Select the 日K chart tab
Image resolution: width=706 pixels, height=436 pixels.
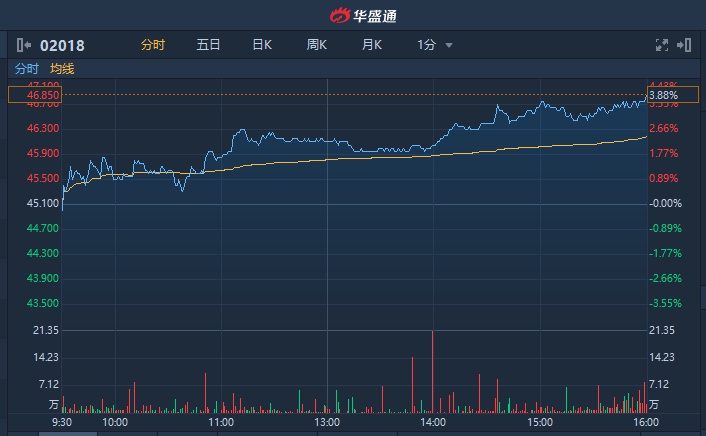[x=262, y=45]
